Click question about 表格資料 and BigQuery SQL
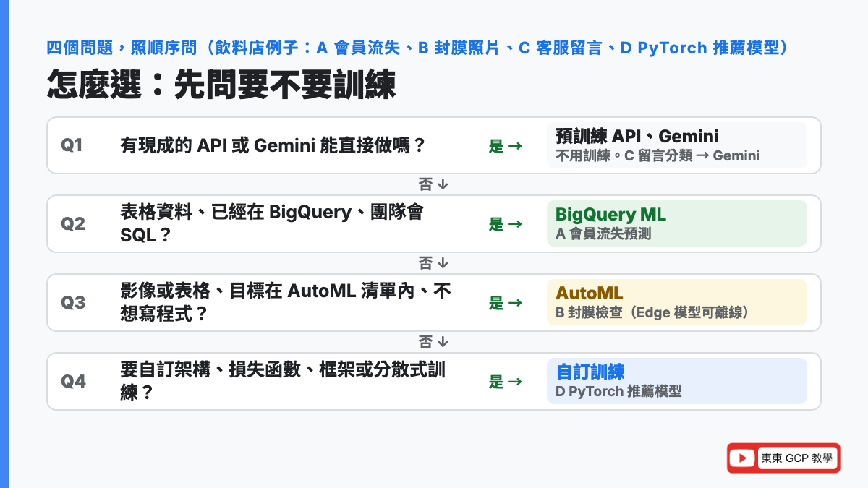This screenshot has height=488, width=868. [x=272, y=223]
